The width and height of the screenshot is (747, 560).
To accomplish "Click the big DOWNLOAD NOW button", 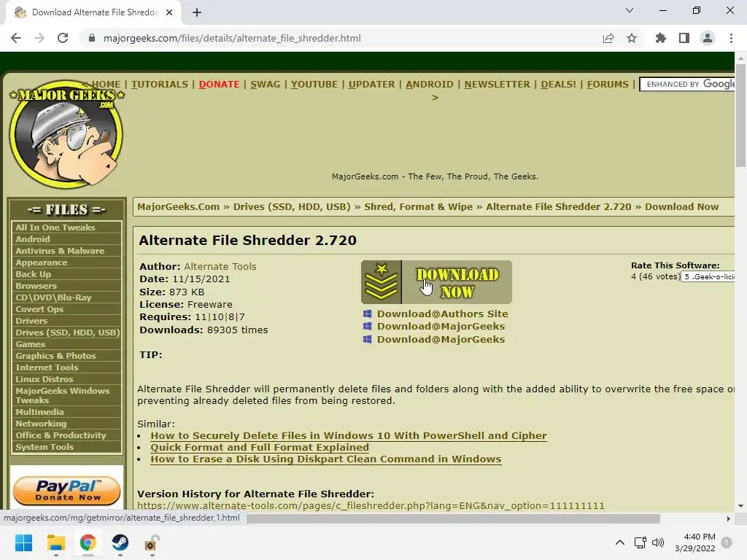I will [x=436, y=282].
